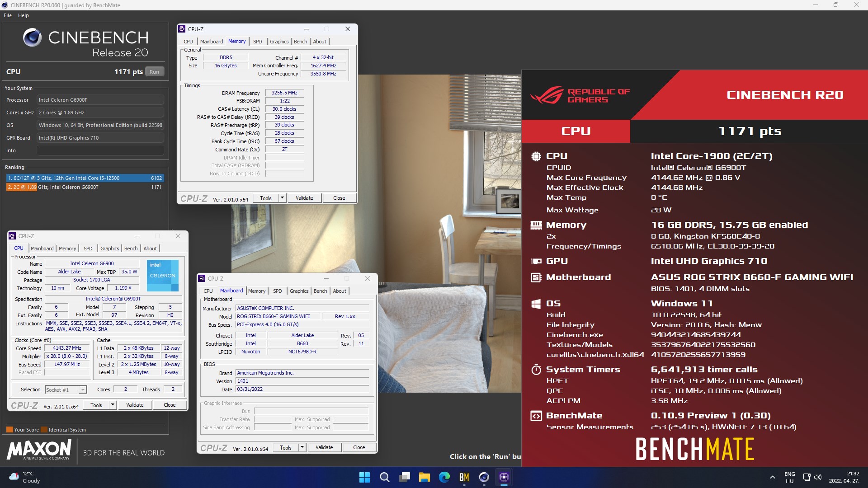Click DRAM Frequency 3256.5 MHz field

pos(284,93)
